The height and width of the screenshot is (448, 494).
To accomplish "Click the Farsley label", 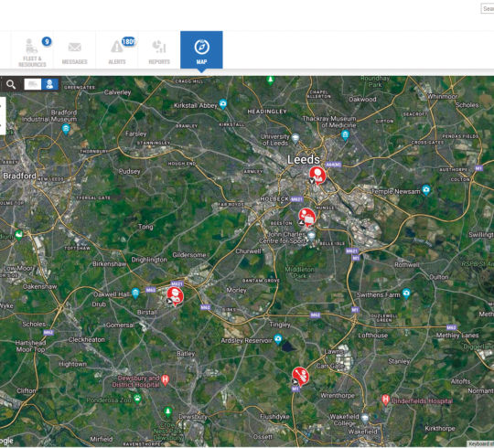I will (136, 133).
